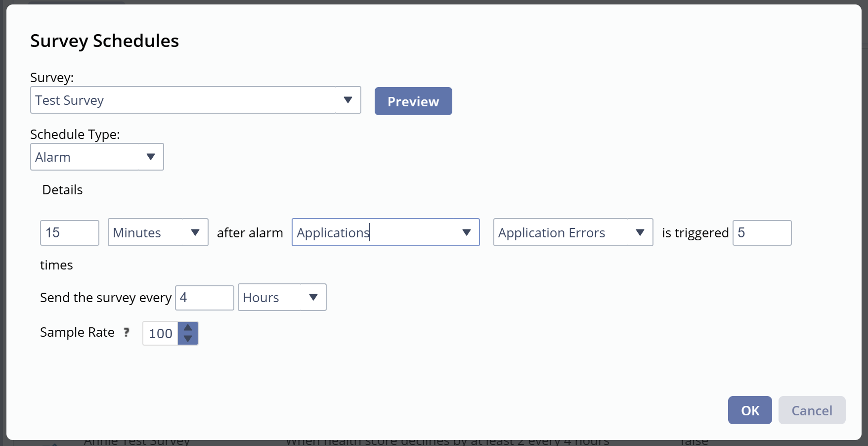Click the 15 delay input field
The height and width of the screenshot is (446, 868).
[69, 233]
